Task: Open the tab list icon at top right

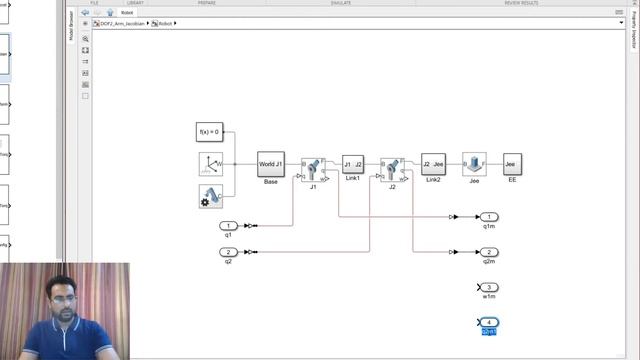Action: coord(619,12)
